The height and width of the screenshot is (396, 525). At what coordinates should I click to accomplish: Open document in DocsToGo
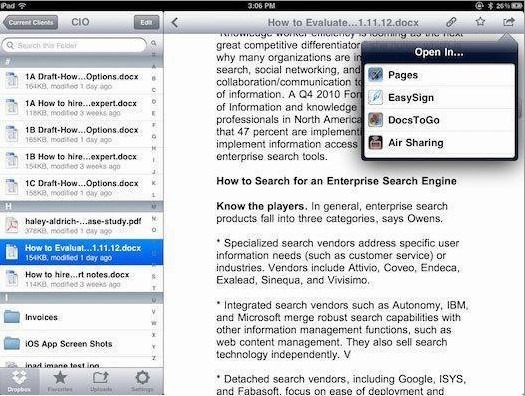coord(439,120)
